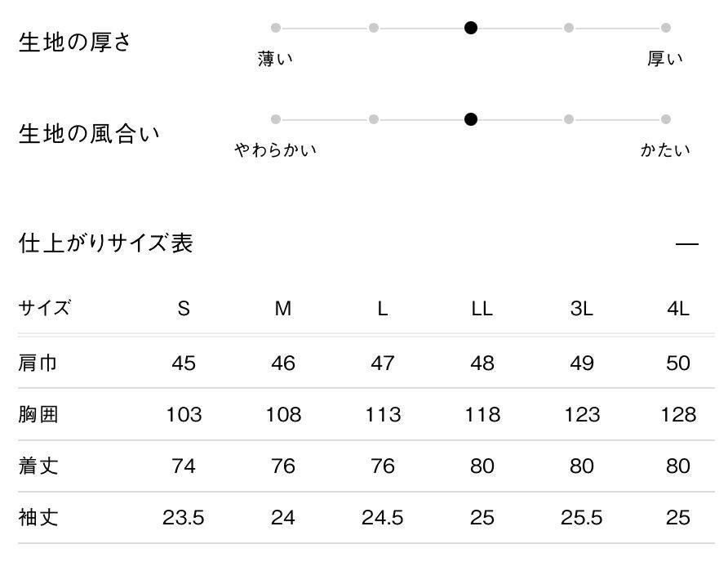Select the second dot on 生地の厚さ scale
The width and height of the screenshot is (728, 562).
pos(374,28)
